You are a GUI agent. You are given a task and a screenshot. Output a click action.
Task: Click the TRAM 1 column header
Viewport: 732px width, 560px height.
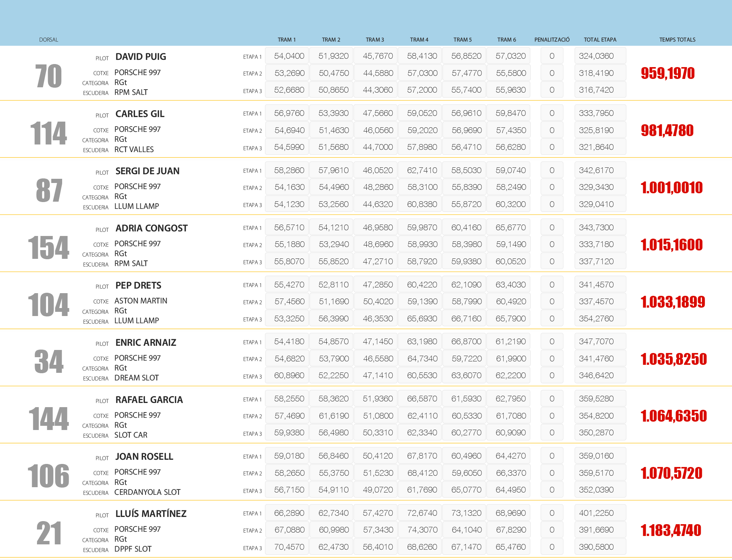tap(286, 40)
